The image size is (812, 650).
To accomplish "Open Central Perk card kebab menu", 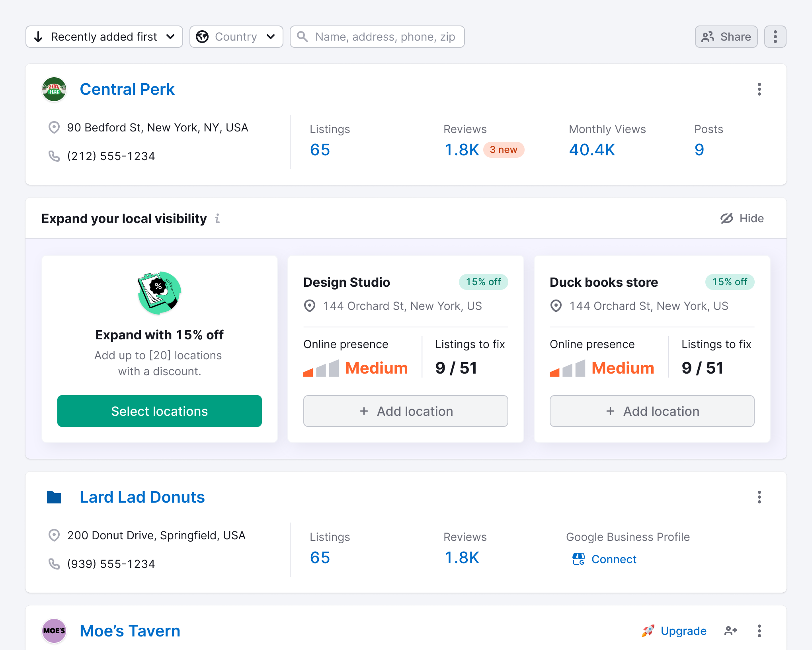I will pyautogui.click(x=759, y=89).
